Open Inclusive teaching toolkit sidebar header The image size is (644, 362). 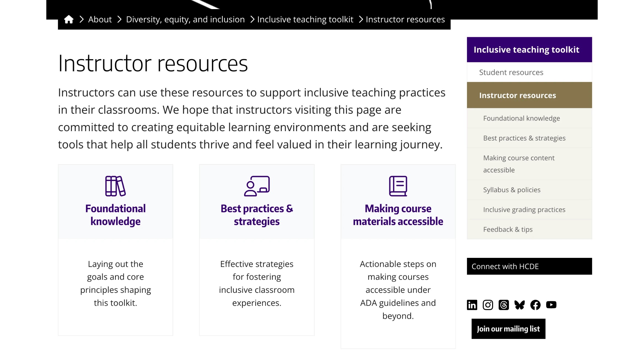[529, 50]
